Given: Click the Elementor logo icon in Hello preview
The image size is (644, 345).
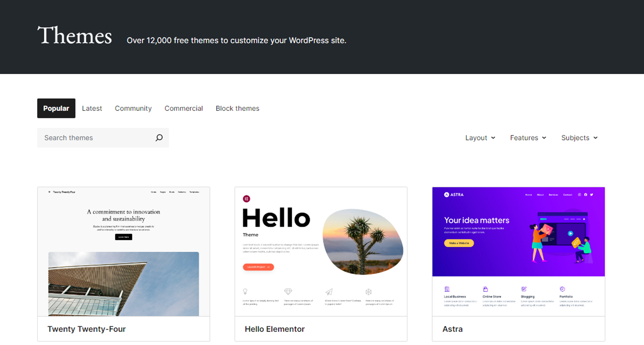Looking at the screenshot, I should tap(247, 198).
